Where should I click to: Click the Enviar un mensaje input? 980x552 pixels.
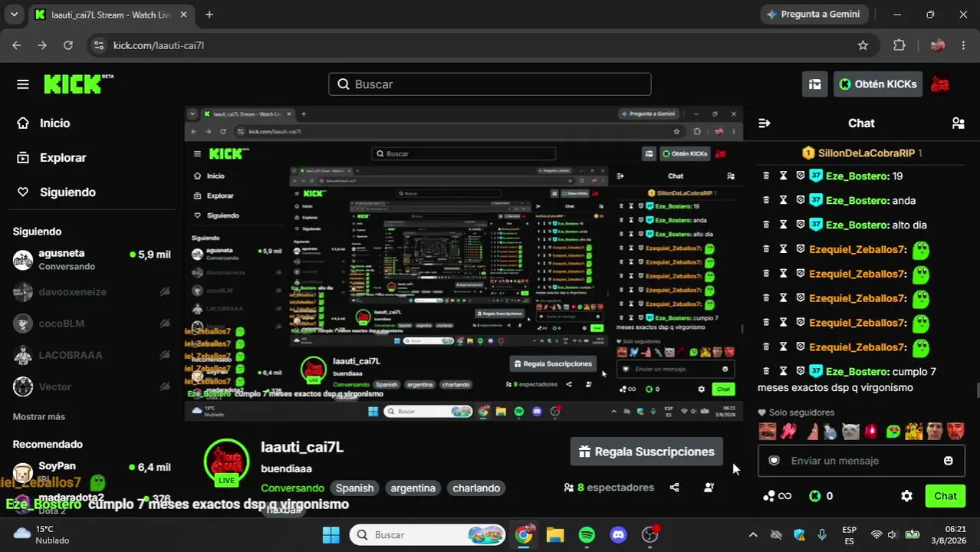tap(860, 461)
